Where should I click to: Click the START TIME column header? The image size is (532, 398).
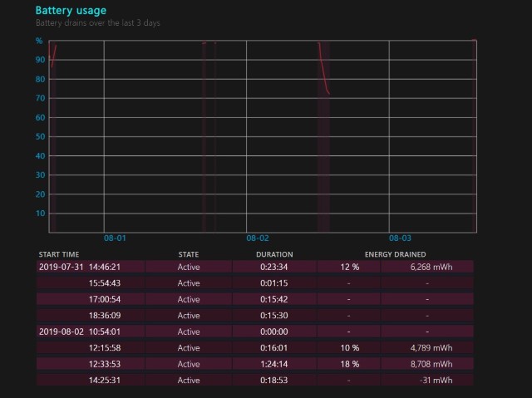click(x=59, y=254)
